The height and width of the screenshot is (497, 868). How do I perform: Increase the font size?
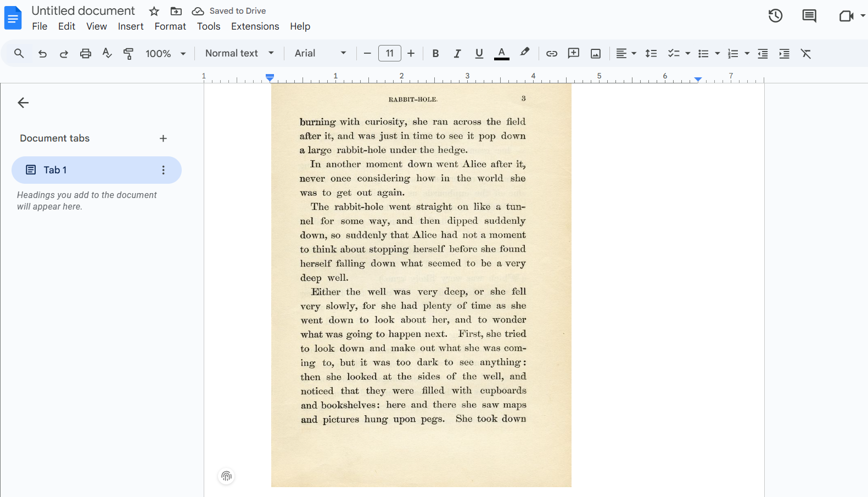(411, 53)
